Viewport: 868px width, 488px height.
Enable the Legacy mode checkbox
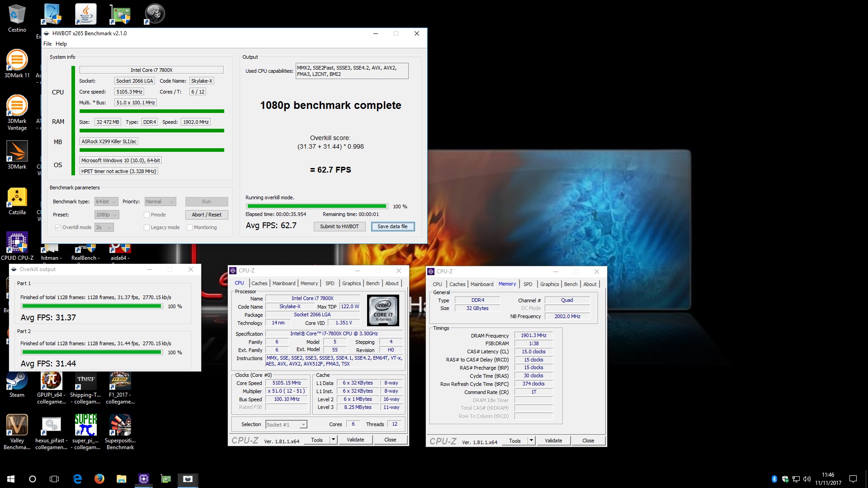coord(146,227)
